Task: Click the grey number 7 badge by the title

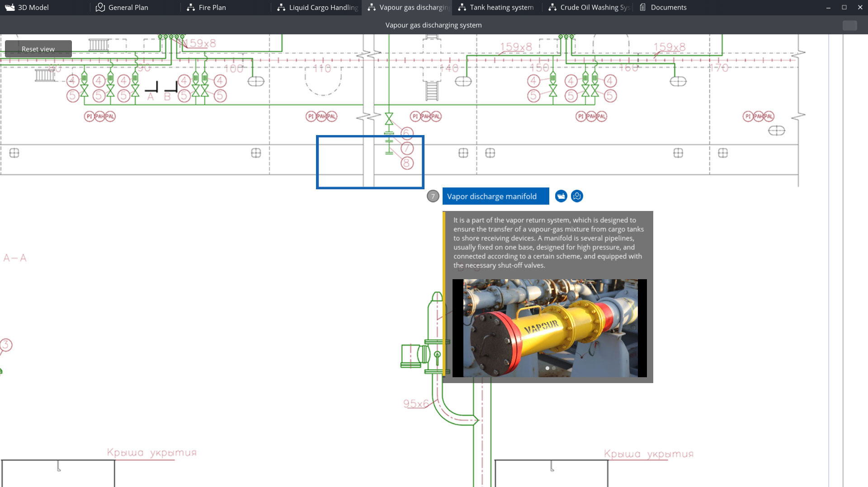Action: pos(433,196)
